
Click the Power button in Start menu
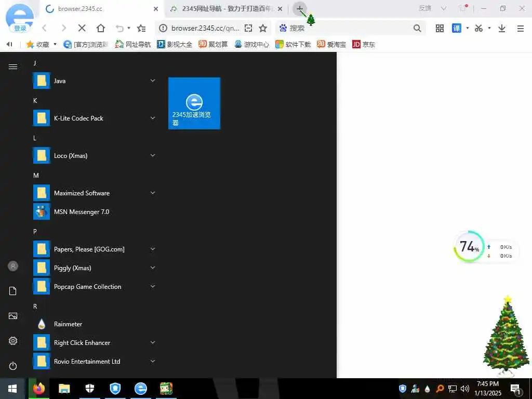(x=13, y=366)
